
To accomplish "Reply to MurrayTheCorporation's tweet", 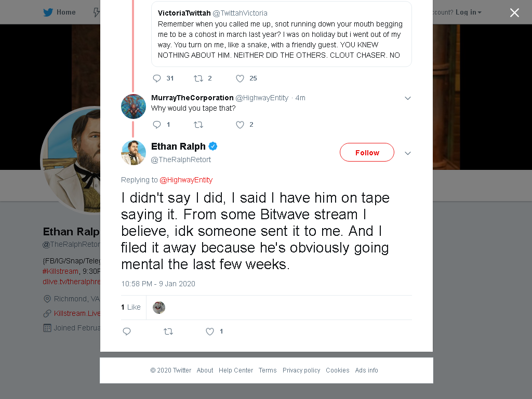I will click(x=157, y=125).
